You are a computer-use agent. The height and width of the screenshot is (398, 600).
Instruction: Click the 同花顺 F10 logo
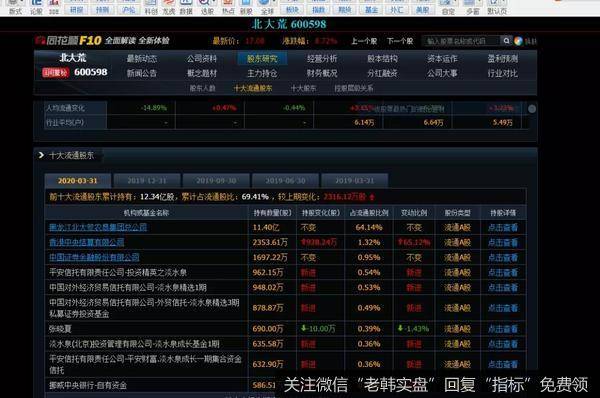[68, 40]
